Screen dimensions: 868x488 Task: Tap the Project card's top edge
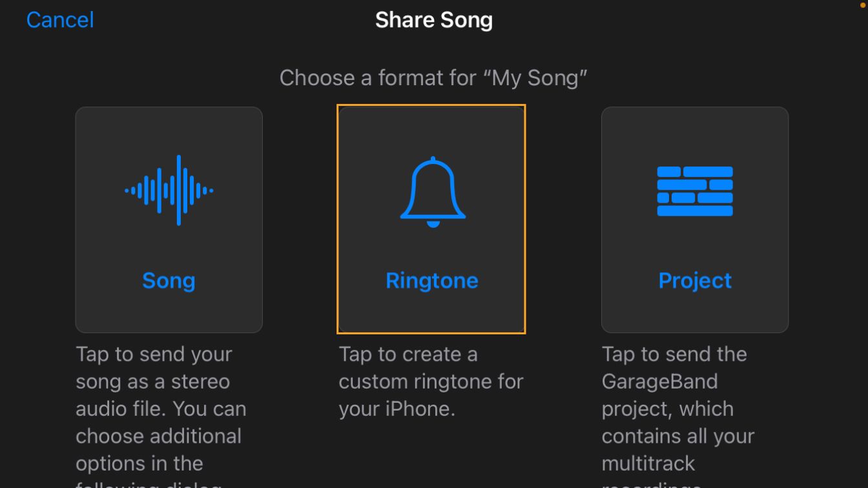point(695,108)
